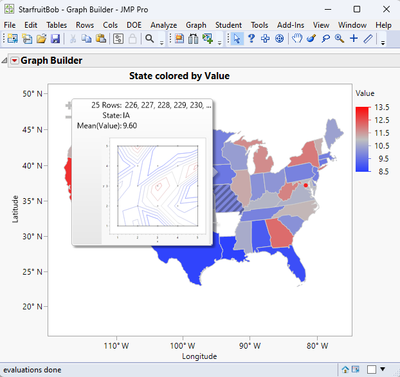Click the script/formula toolbar icon beside the lock
The height and width of the screenshot is (377, 400).
[x=118, y=39]
